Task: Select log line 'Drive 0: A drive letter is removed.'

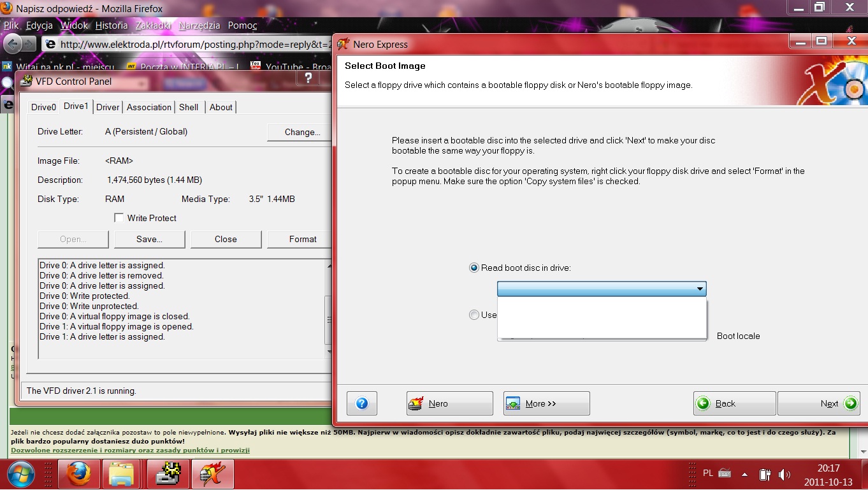Action: (102, 275)
